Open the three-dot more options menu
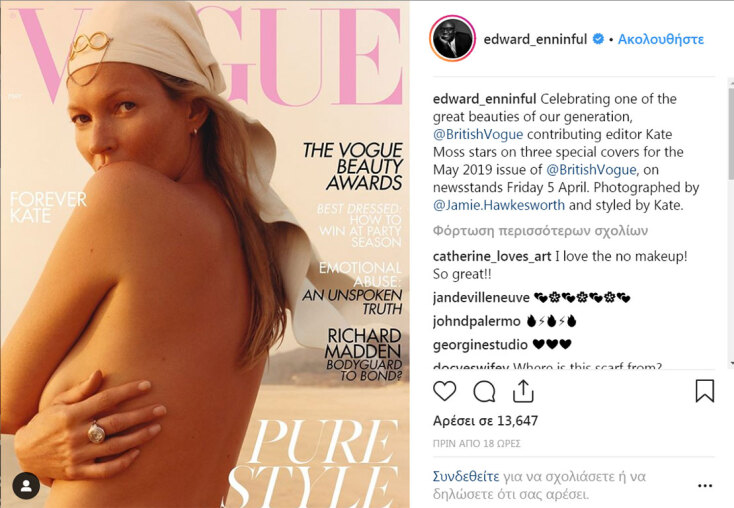734x508 pixels. [705, 486]
